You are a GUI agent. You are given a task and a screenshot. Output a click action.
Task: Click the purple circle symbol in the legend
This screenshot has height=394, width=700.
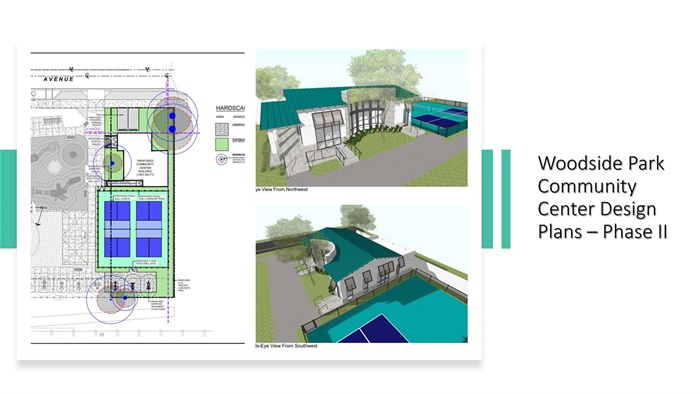[x=221, y=159]
